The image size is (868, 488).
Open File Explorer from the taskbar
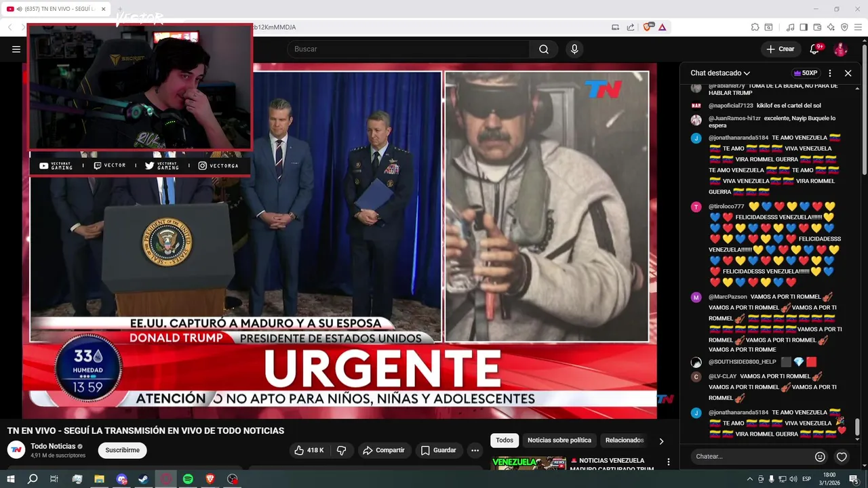click(99, 479)
